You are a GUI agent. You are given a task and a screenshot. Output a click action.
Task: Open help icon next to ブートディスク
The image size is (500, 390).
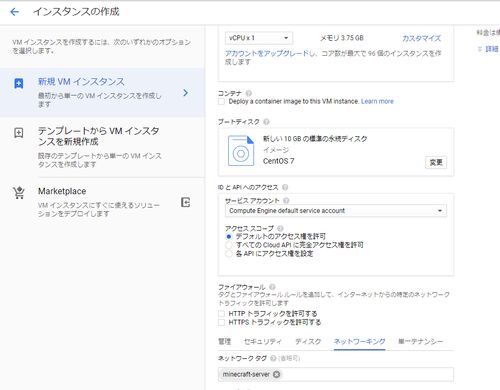tap(266, 122)
